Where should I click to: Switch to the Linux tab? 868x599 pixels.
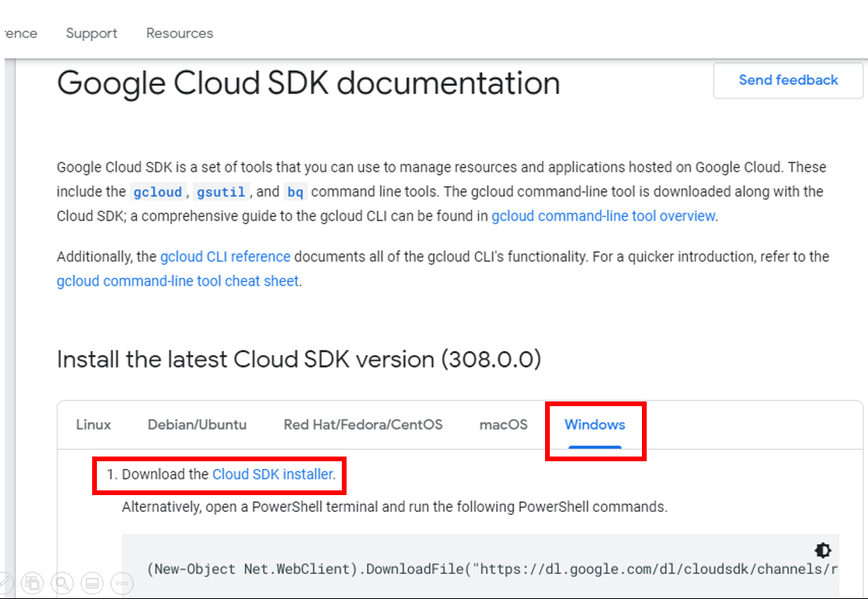coord(94,425)
